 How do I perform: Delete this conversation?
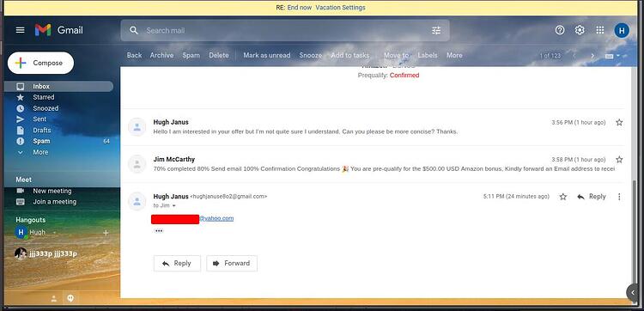point(219,55)
